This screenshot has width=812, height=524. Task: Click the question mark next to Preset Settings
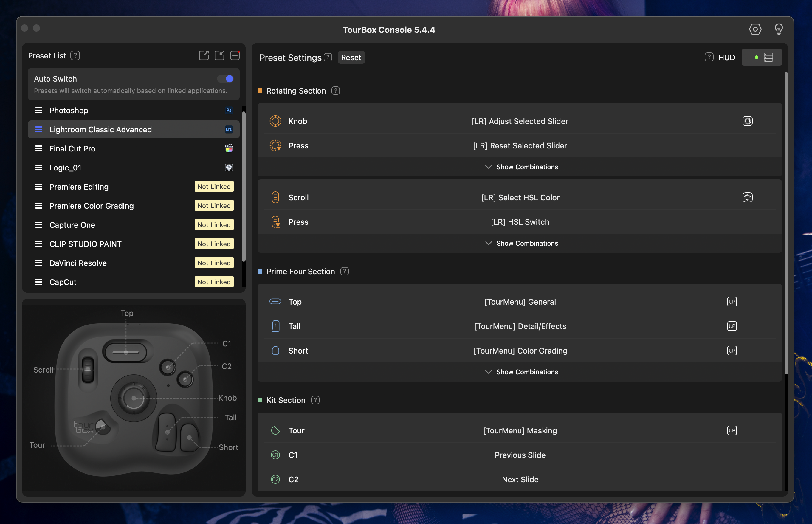pyautogui.click(x=328, y=57)
